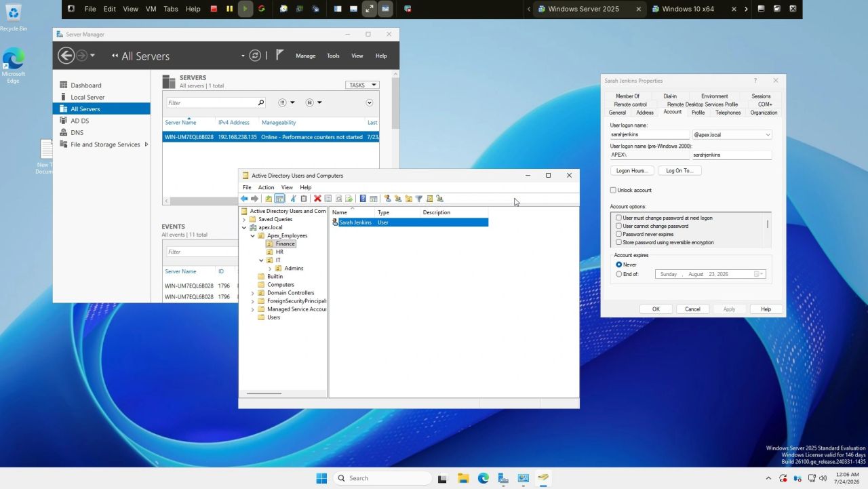Image resolution: width=868 pixels, height=489 pixels.
Task: Open the Manage menu in Server Manager
Action: (x=305, y=56)
